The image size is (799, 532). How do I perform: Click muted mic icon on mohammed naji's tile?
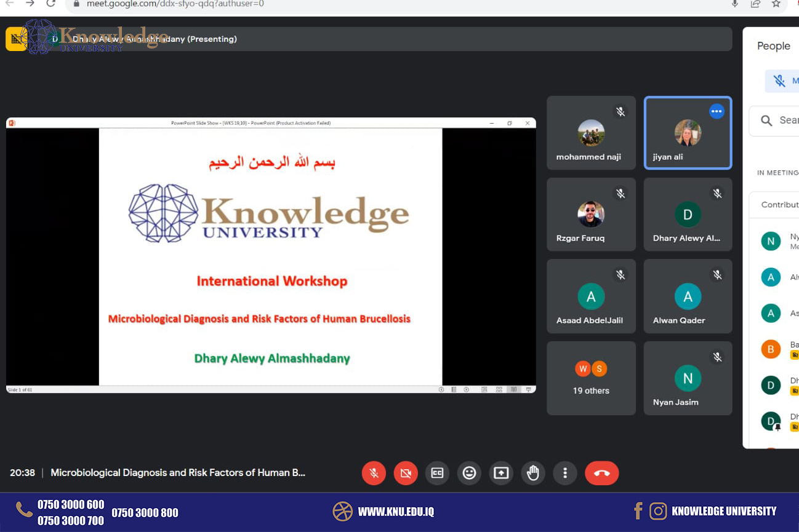coord(620,112)
